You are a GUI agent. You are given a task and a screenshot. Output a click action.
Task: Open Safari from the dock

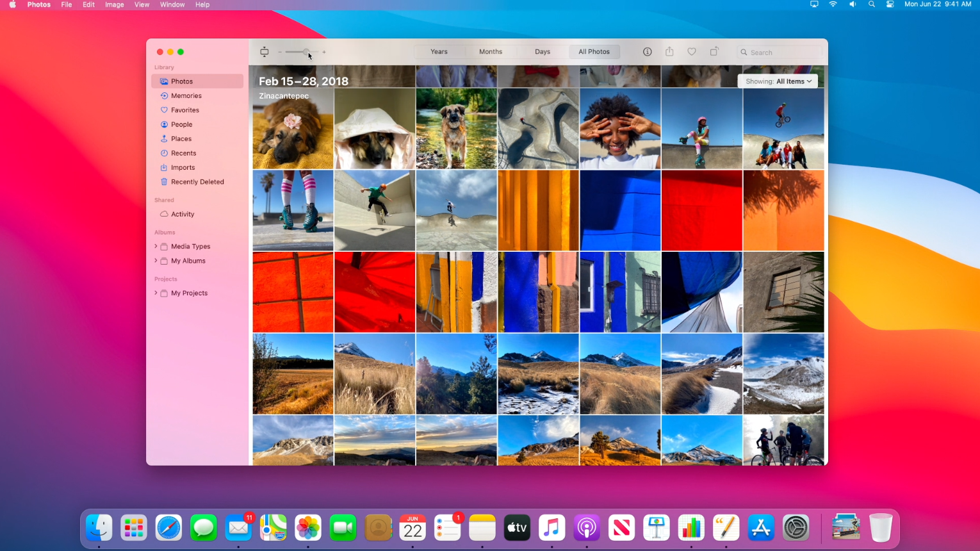coord(168,528)
